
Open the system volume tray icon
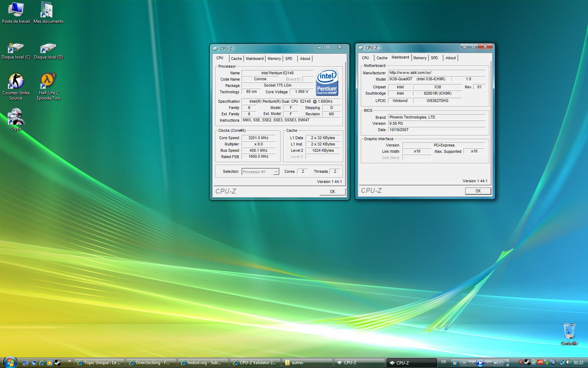tap(568, 362)
